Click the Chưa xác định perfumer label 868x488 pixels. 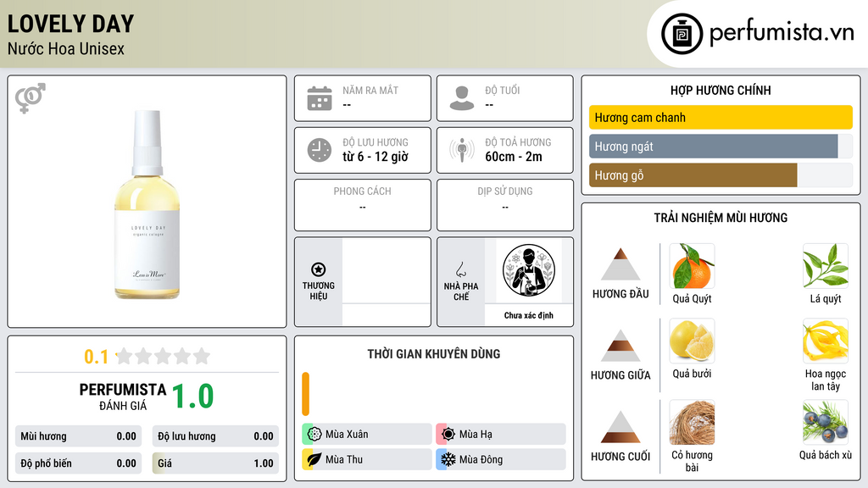click(529, 315)
